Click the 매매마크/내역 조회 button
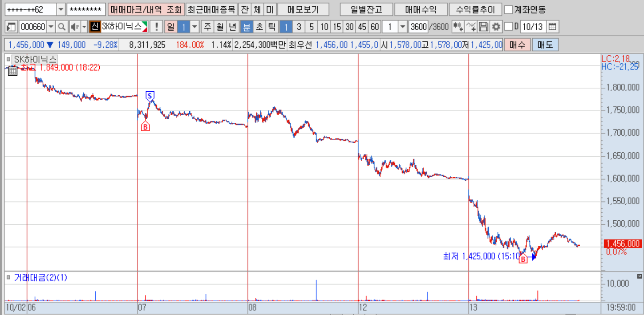 point(146,9)
